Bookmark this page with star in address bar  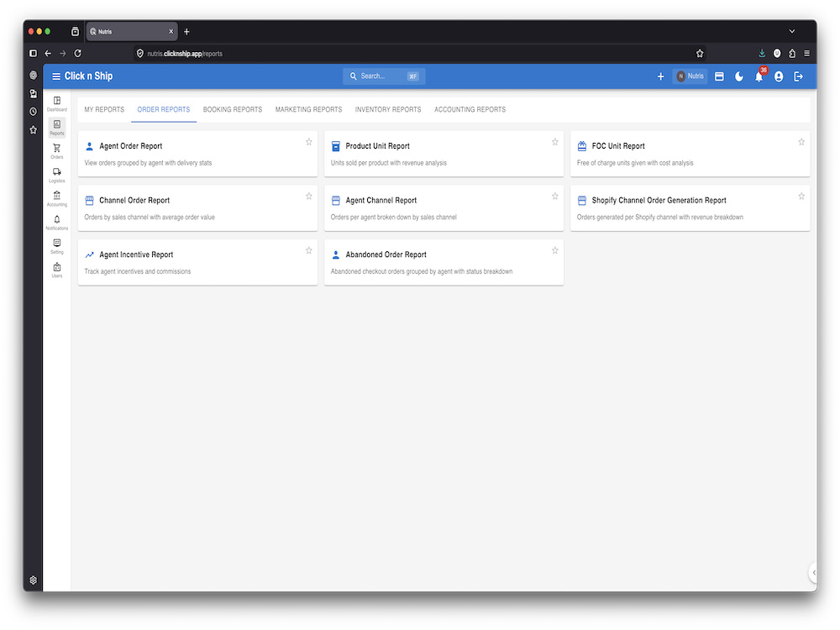point(700,53)
